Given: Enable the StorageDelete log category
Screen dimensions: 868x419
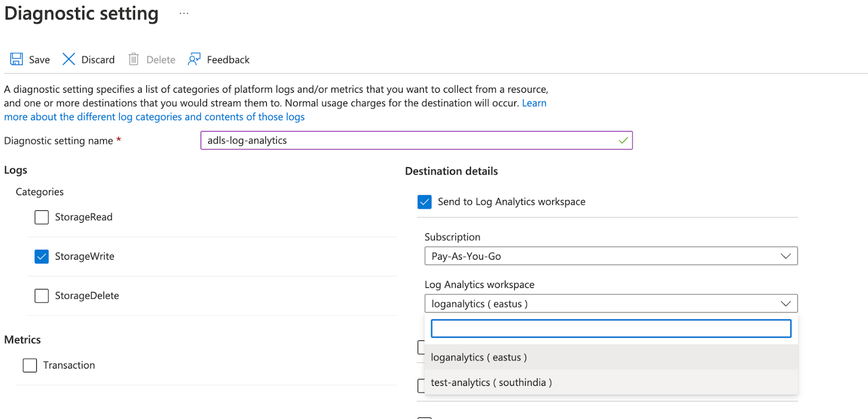Looking at the screenshot, I should (x=42, y=296).
